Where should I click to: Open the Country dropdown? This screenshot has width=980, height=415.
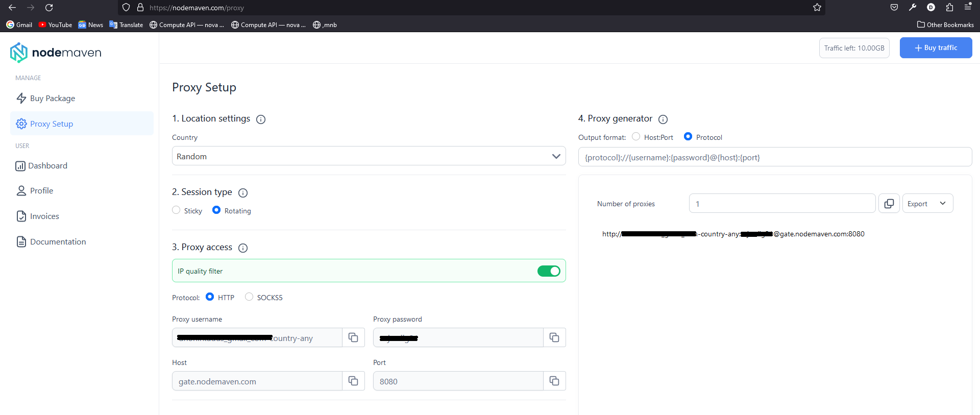coord(369,156)
